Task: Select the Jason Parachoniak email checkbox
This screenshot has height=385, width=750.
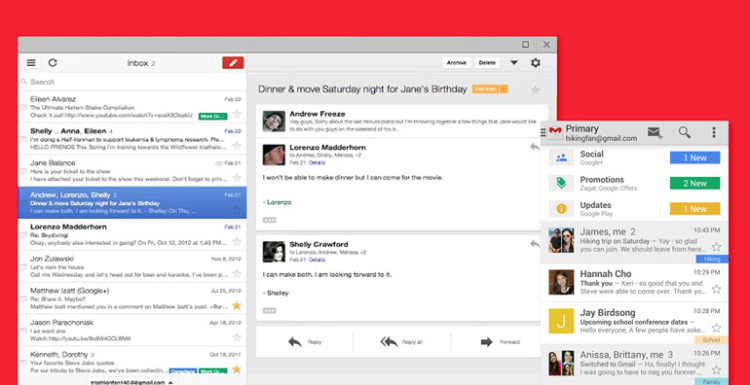Action: (23, 330)
